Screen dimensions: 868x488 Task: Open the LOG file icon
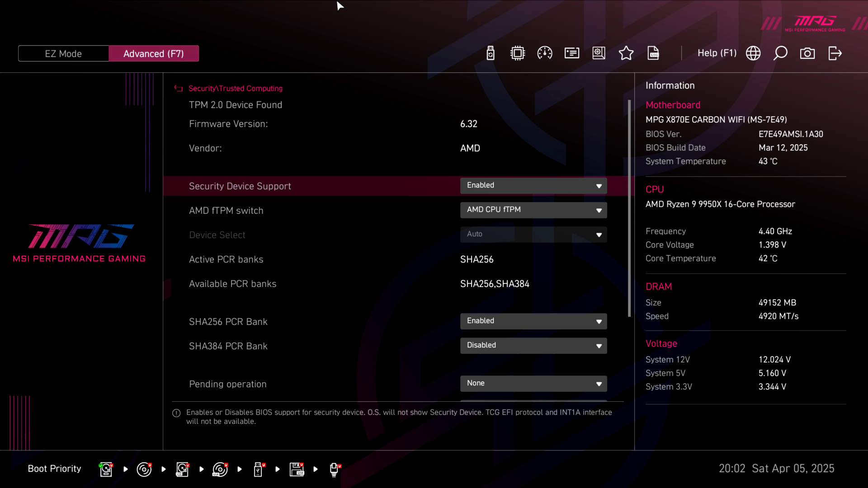pos(653,53)
